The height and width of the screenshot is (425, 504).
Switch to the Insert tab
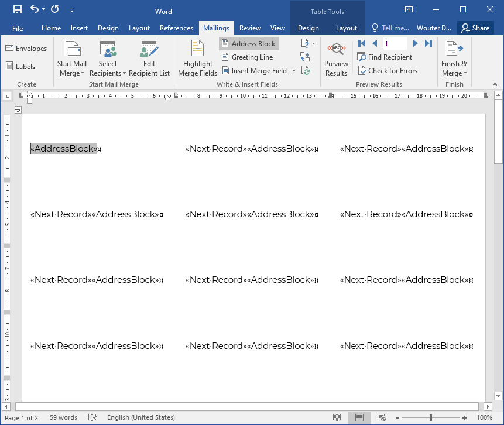click(x=79, y=28)
